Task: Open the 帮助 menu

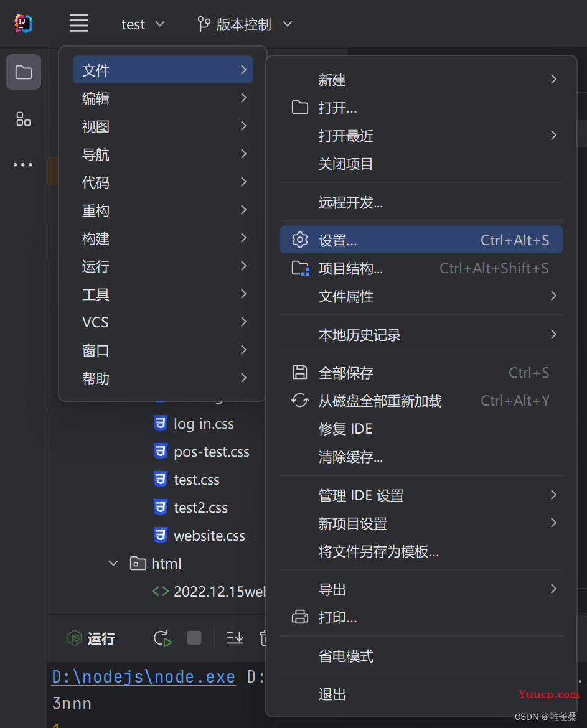Action: click(163, 378)
